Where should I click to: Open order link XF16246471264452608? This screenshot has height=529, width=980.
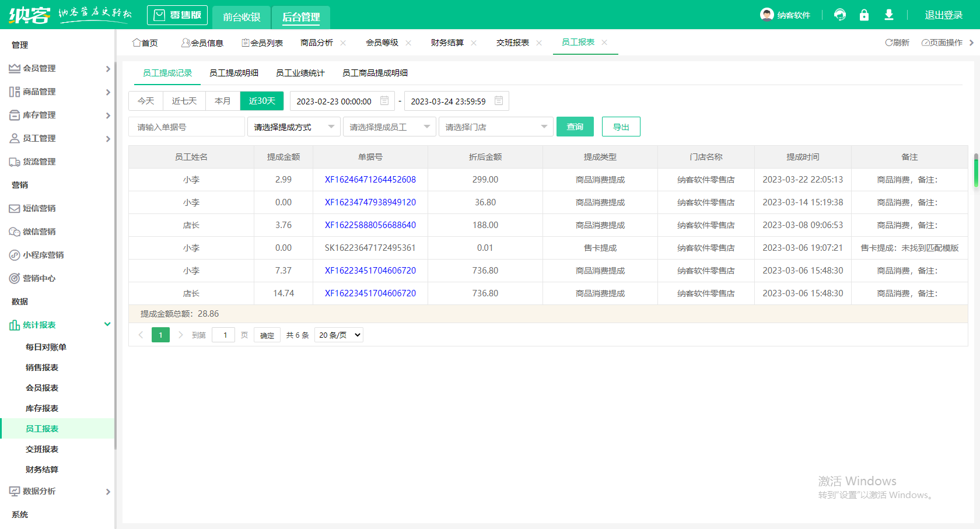tap(370, 180)
